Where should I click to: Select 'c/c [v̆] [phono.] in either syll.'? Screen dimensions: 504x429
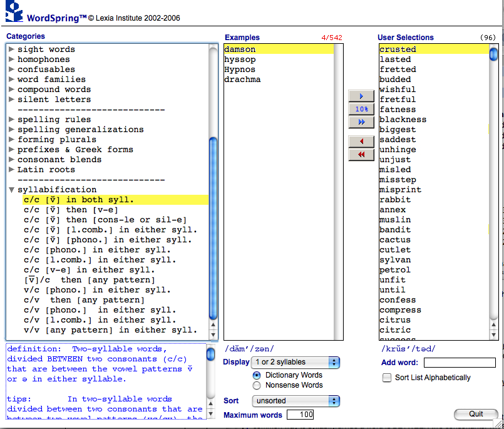point(108,240)
